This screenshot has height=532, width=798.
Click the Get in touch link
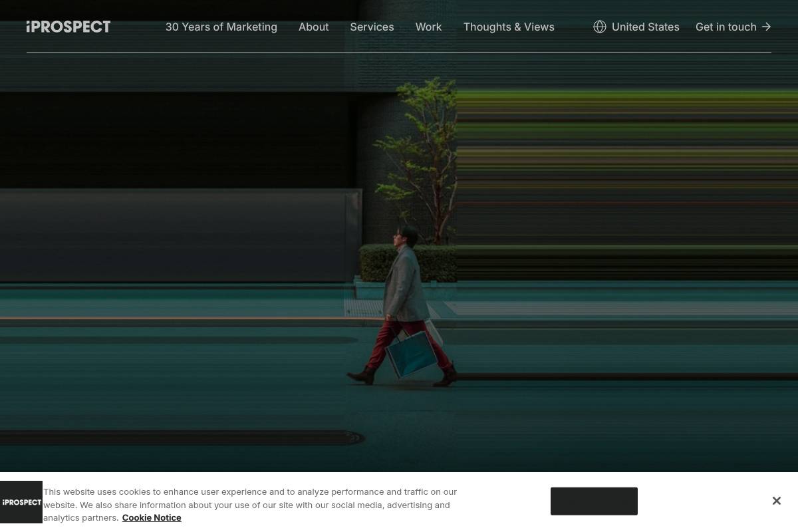tap(733, 27)
